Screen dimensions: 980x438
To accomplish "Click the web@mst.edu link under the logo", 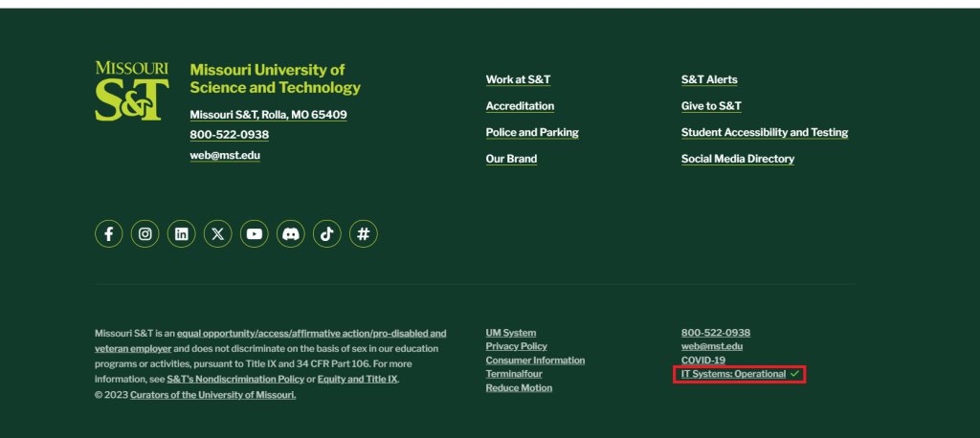I will (x=225, y=155).
